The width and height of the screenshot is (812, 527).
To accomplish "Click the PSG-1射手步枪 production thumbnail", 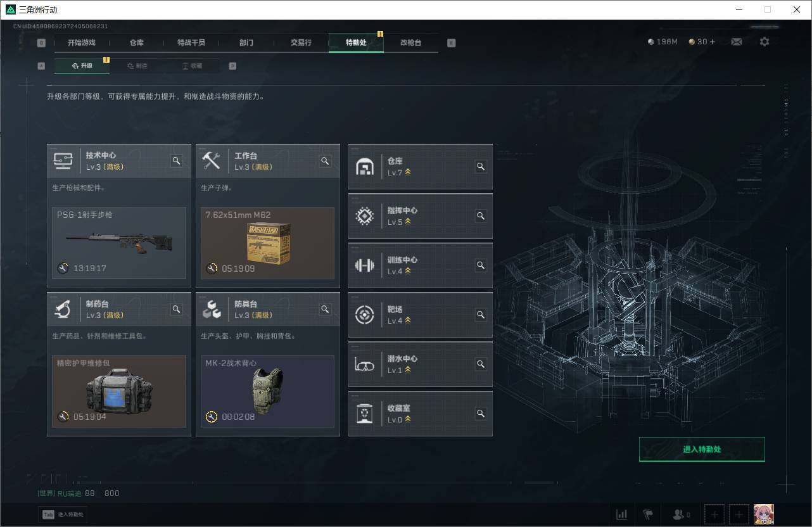I will click(x=118, y=243).
